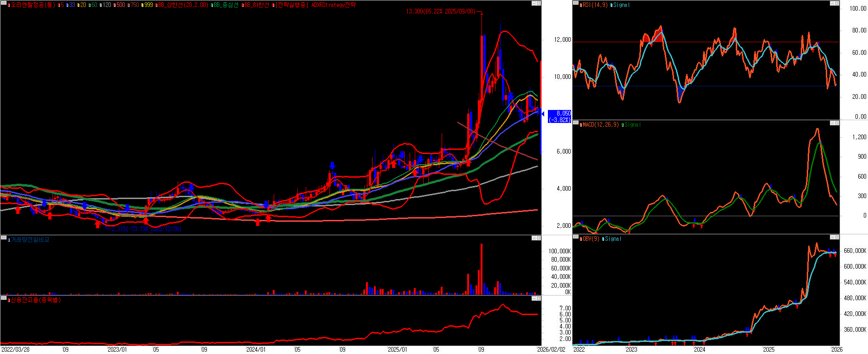The height and width of the screenshot is (354, 868).
Task: Click the 2022/03/28 start date label
Action: pyautogui.click(x=15, y=349)
